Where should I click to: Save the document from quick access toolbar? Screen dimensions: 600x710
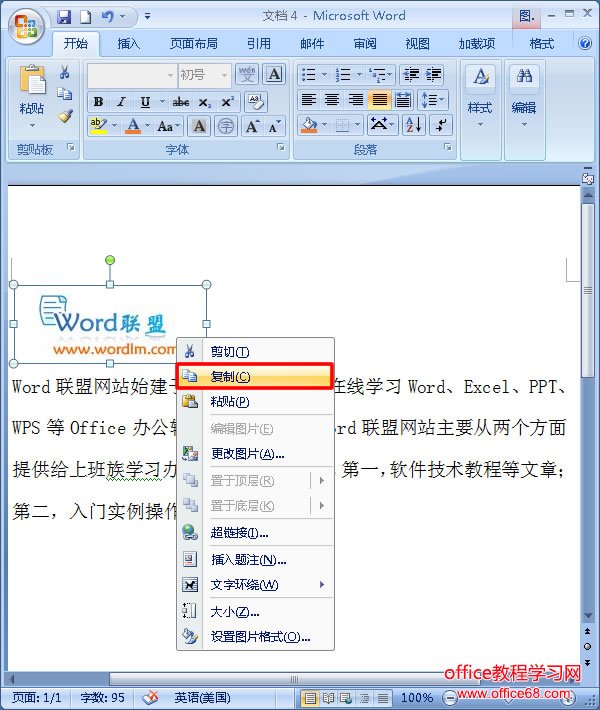point(65,17)
